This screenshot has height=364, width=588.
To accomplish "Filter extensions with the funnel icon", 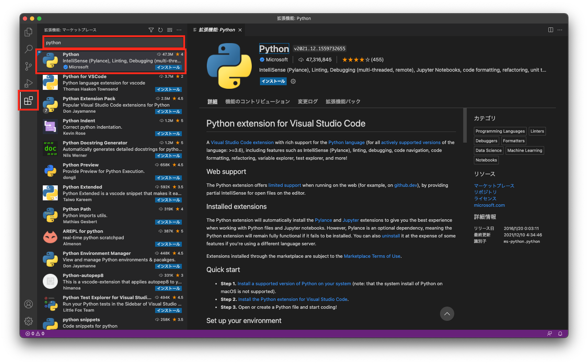I will (x=151, y=30).
